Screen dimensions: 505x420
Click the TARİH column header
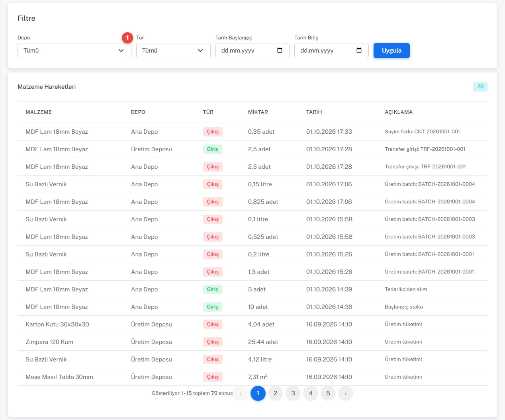314,112
